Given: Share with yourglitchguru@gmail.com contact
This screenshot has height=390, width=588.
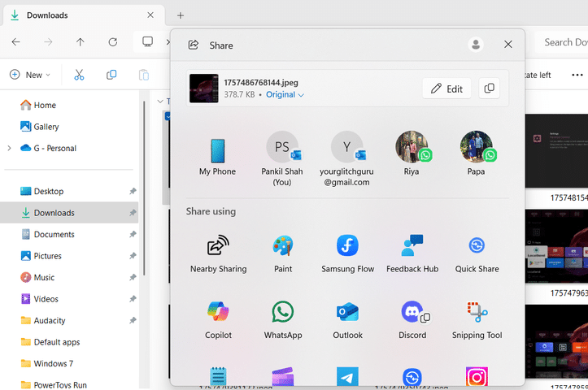Looking at the screenshot, I should [346, 158].
